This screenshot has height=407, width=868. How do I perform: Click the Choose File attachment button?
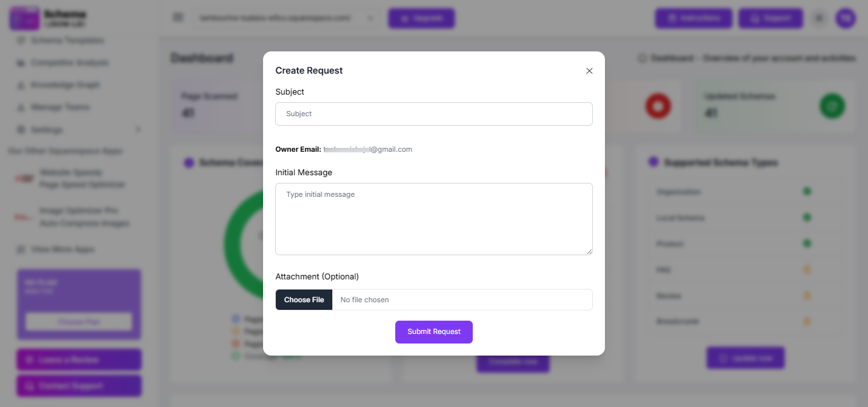(304, 300)
